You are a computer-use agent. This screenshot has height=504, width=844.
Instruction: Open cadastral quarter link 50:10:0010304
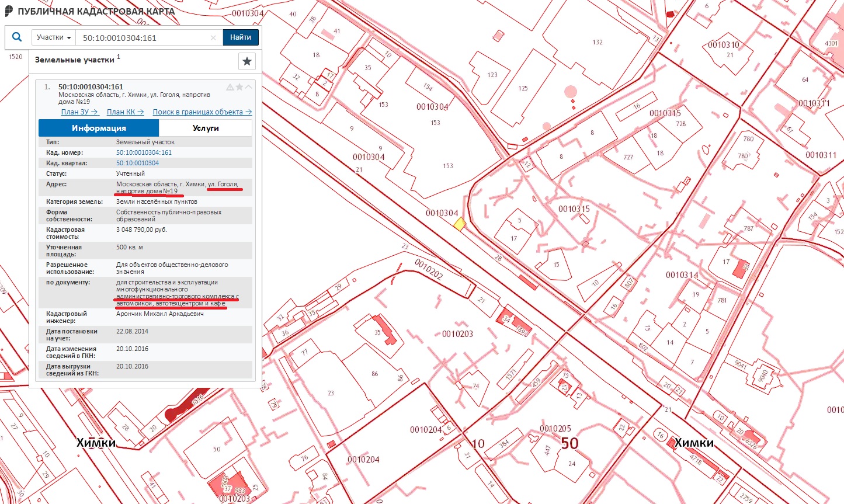[x=137, y=163]
